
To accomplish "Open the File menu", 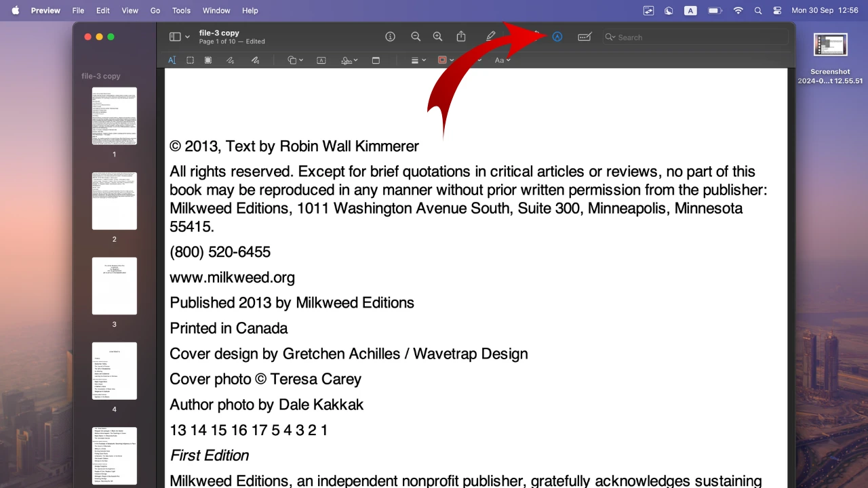I will tap(78, 10).
